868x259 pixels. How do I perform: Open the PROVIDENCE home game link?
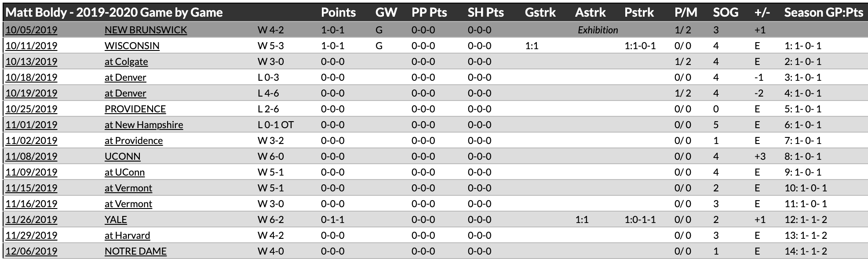(x=135, y=109)
